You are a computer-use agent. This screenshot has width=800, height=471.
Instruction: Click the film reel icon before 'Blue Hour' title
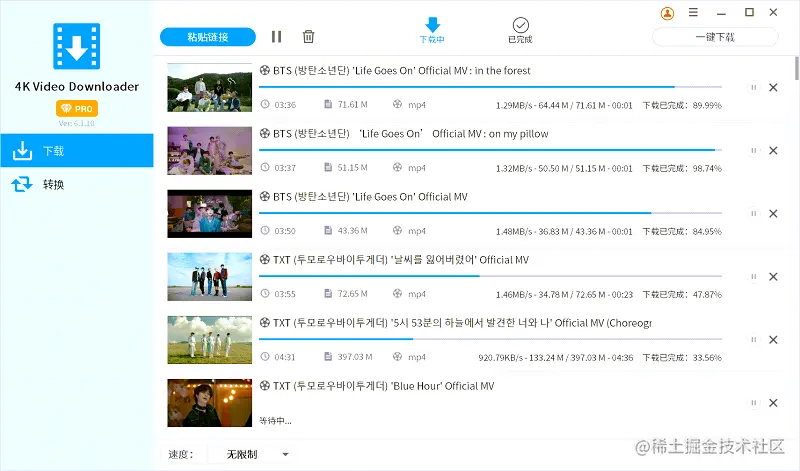click(265, 386)
